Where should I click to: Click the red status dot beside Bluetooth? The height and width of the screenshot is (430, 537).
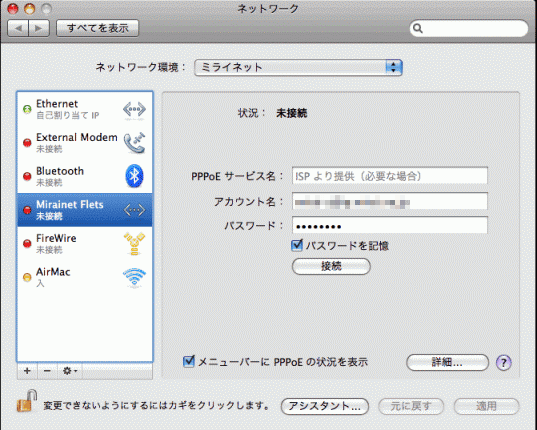[x=27, y=176]
